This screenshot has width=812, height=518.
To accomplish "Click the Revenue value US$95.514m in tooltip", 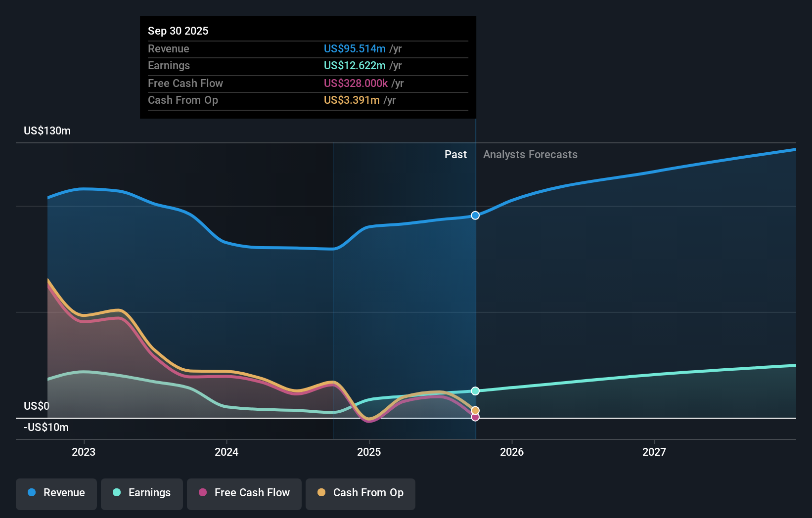I will [354, 48].
